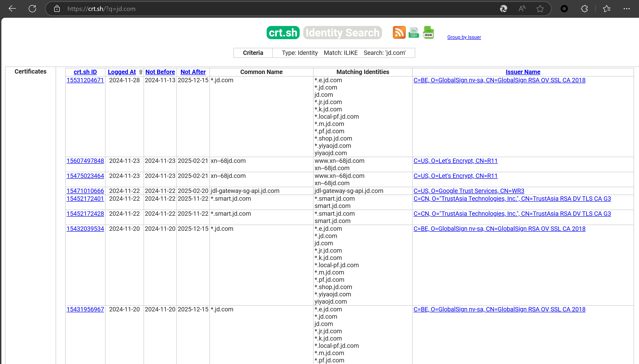Go back to the previous page
Screen dimensions: 639x364
[12, 9]
